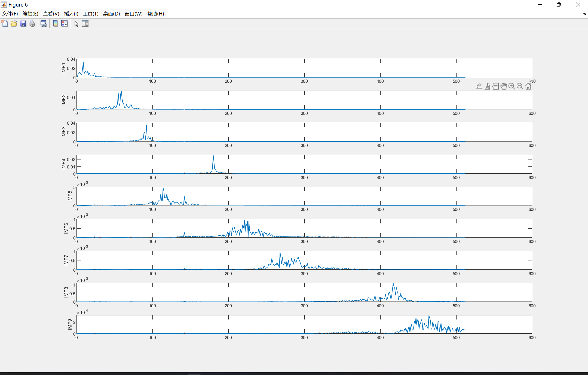Viewport: 588px width, 375px height.
Task: Print the figure using the printer icon
Action: (32, 24)
